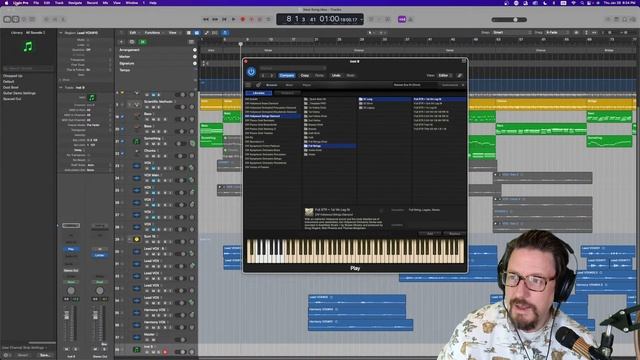This screenshot has height=360, width=640.
Task: Open the Loop Browser button at top right
Action: coord(625,19)
